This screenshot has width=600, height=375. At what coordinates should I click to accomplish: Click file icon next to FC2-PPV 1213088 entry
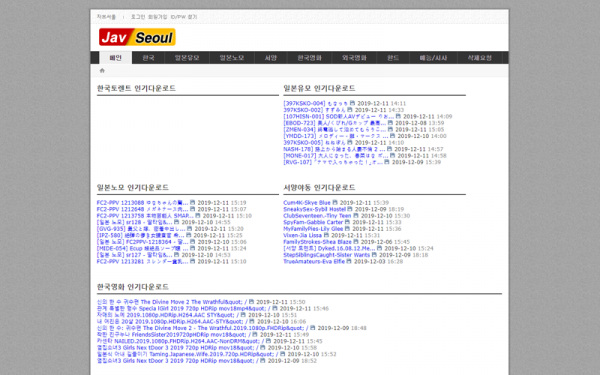click(192, 202)
